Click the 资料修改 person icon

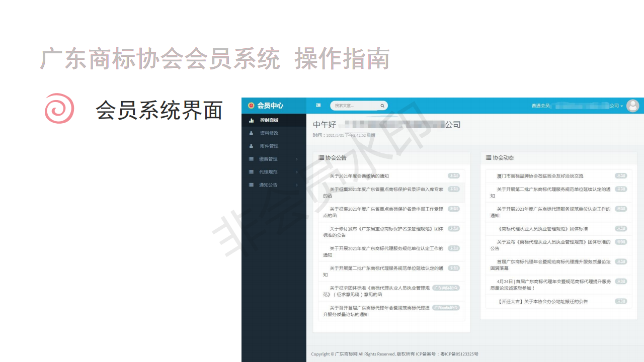tap(252, 133)
